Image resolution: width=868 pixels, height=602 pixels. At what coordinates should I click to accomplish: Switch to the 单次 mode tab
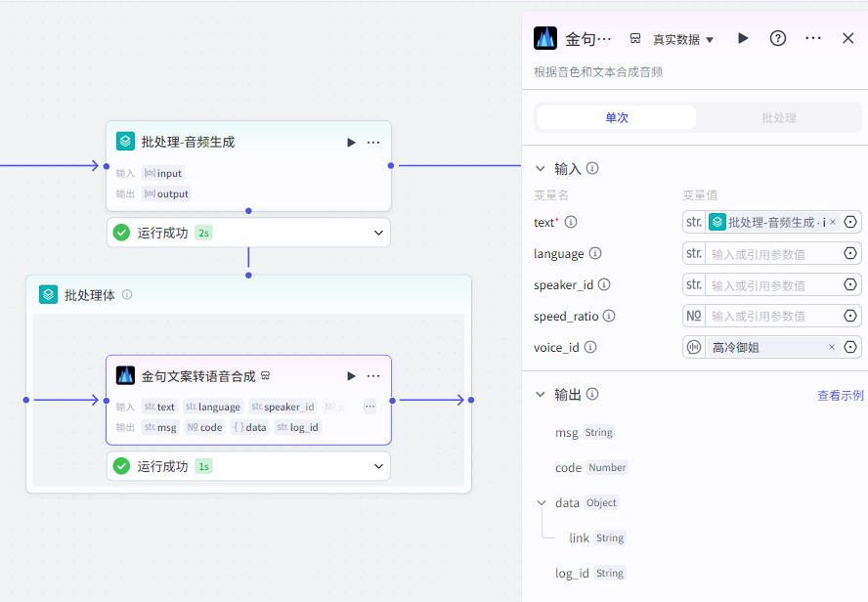[617, 117]
